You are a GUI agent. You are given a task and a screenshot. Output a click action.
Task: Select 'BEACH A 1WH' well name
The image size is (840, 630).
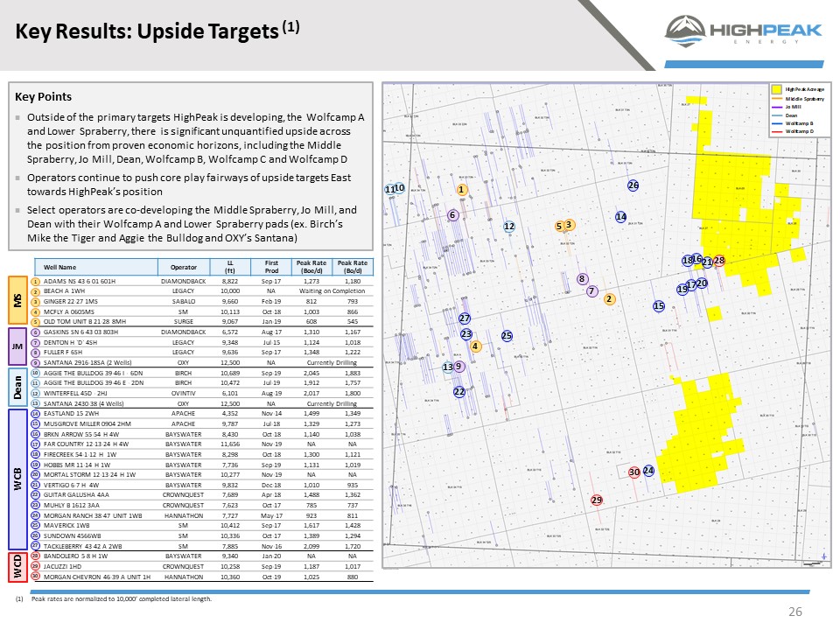point(62,291)
